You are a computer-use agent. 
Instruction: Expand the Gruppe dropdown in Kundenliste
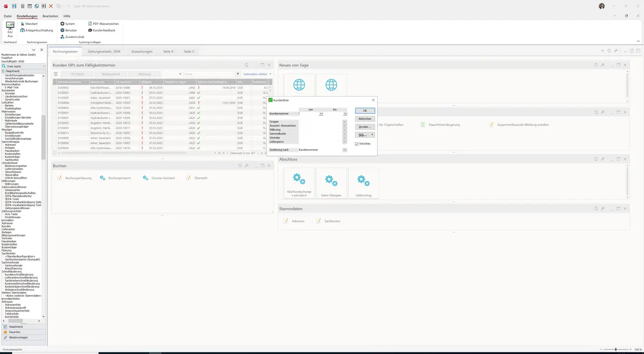pyautogui.click(x=345, y=122)
